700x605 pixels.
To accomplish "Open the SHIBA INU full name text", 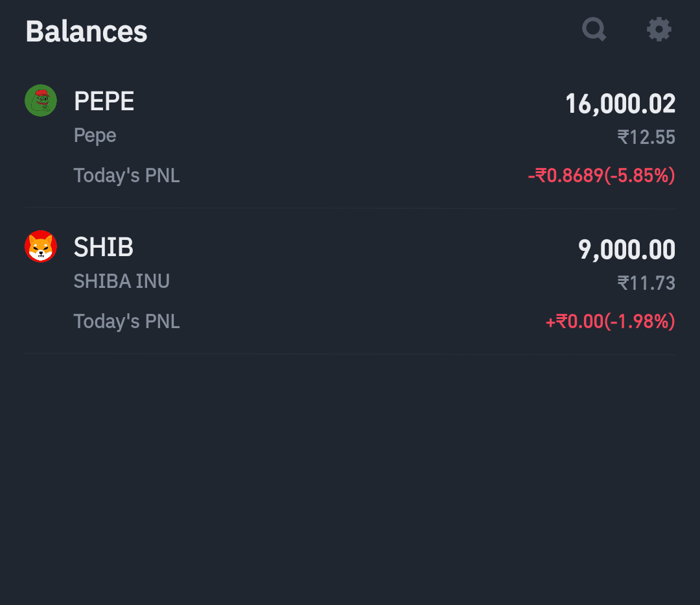I will pyautogui.click(x=121, y=281).
